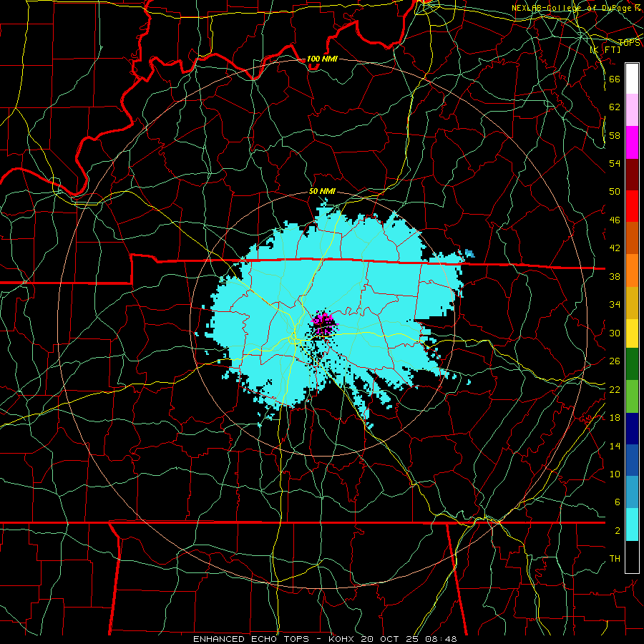Click the '66' legend value label
This screenshot has height=644, width=644.
(x=615, y=79)
